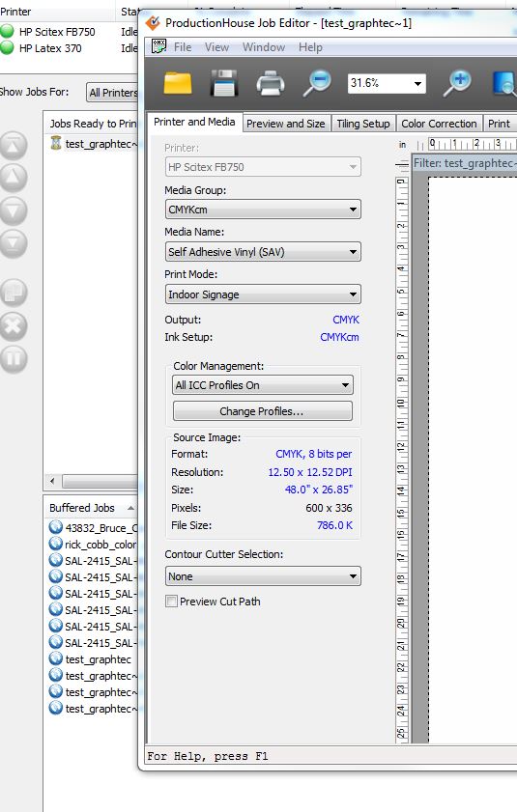Select the rick_cobb_color buffered job

[x=94, y=545]
